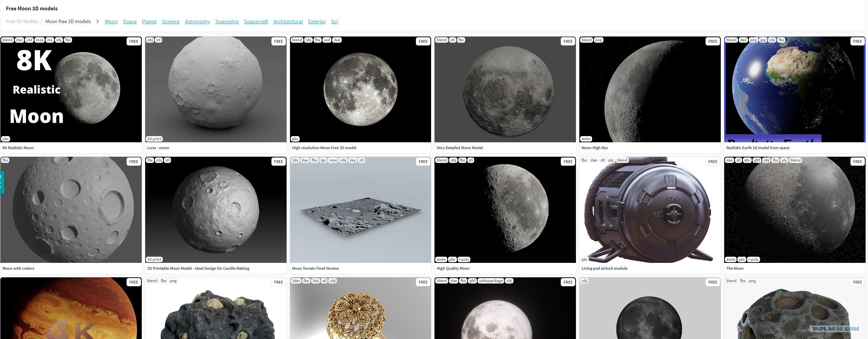Screen dimensions: 868x339
Task: Click the High Quality Moon title
Action: [453, 268]
